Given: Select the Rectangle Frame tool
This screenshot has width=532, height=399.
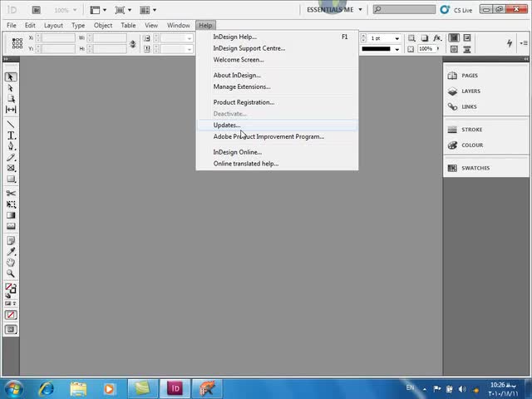Looking at the screenshot, I should [x=11, y=168].
